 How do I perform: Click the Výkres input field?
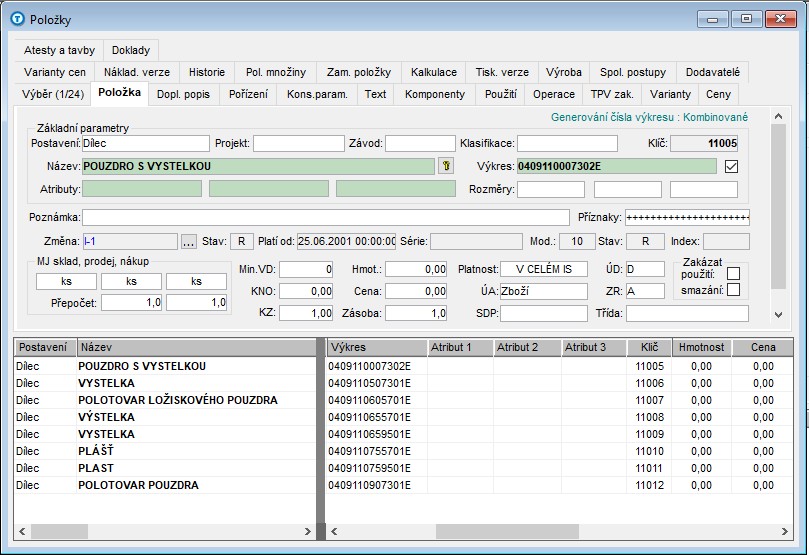click(617, 166)
